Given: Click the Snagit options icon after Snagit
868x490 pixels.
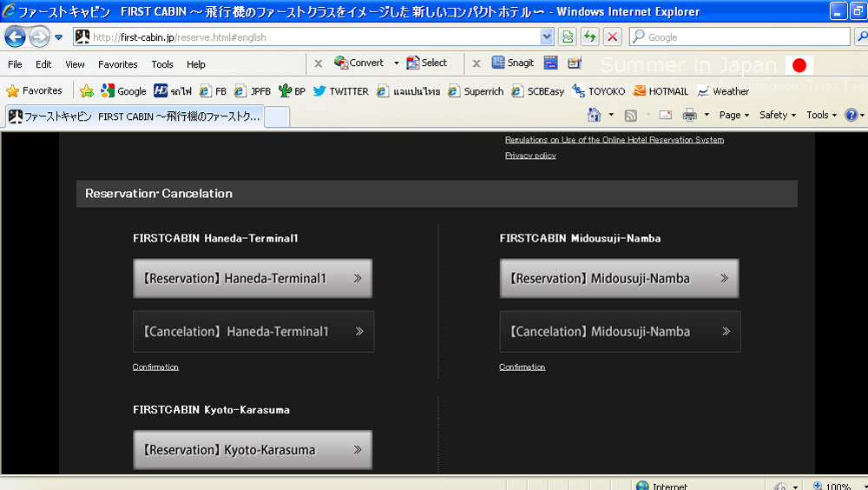Looking at the screenshot, I should (x=575, y=63).
